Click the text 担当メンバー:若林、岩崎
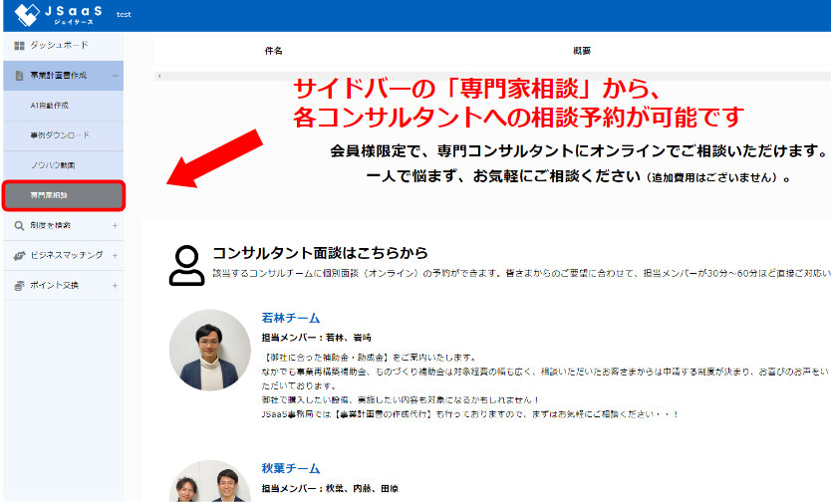The width and height of the screenshot is (831, 504). pyautogui.click(x=317, y=338)
